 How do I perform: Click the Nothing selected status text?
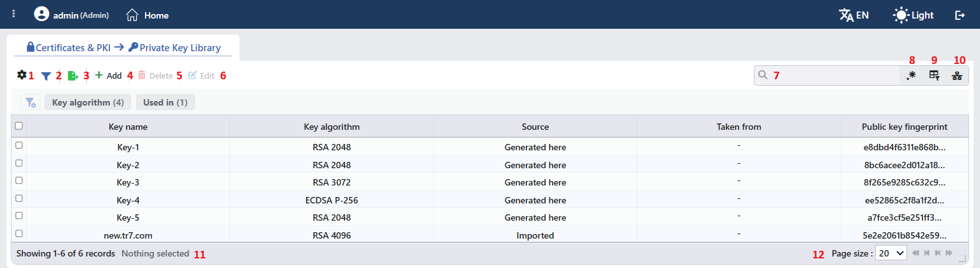pos(155,253)
